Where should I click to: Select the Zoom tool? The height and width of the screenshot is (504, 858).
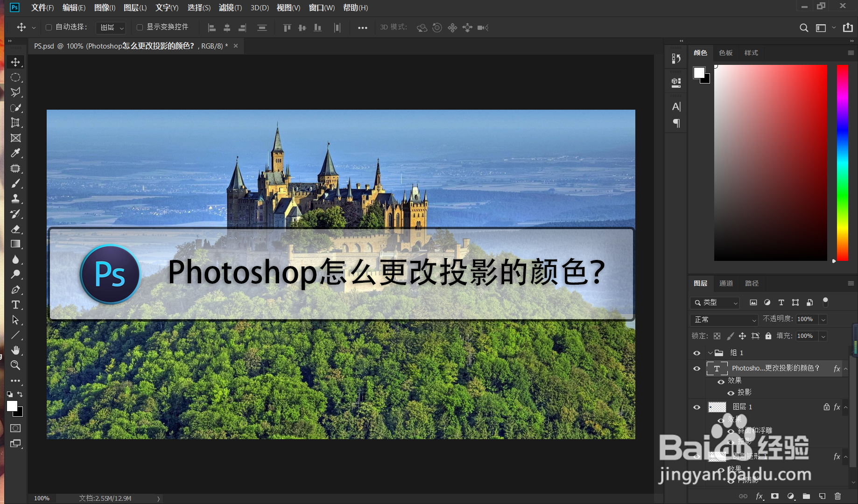15,365
